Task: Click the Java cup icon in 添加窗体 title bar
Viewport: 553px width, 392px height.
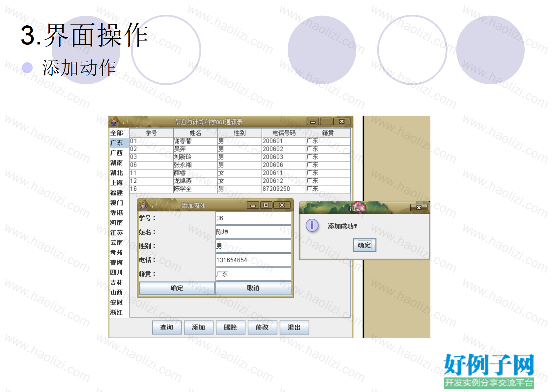Action: (144, 206)
